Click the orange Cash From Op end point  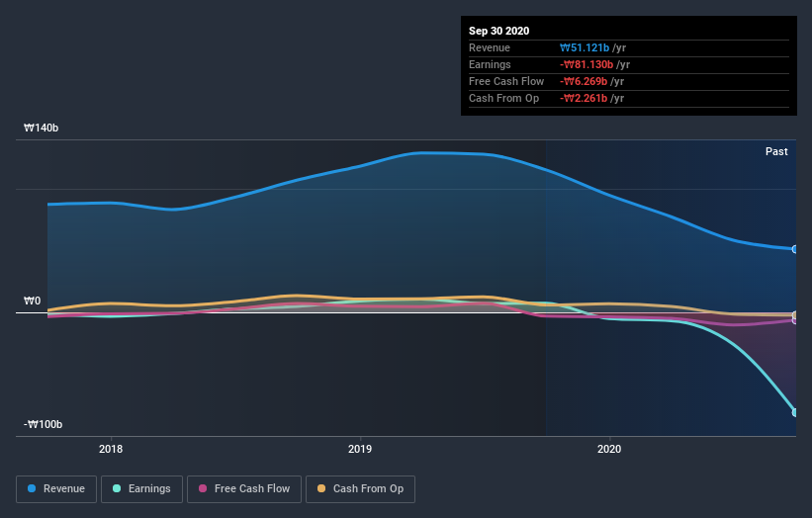tap(795, 315)
